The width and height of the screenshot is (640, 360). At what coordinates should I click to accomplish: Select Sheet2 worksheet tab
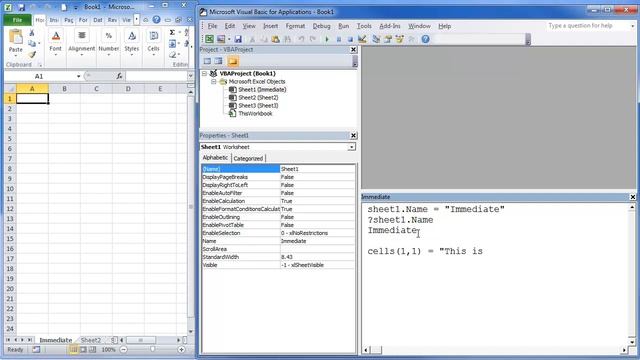pos(91,340)
